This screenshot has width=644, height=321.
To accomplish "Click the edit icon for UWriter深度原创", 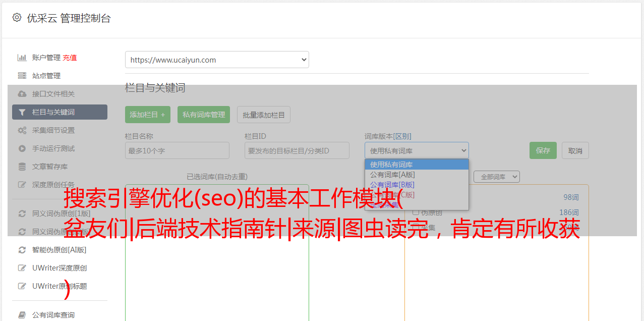I will pyautogui.click(x=22, y=268).
